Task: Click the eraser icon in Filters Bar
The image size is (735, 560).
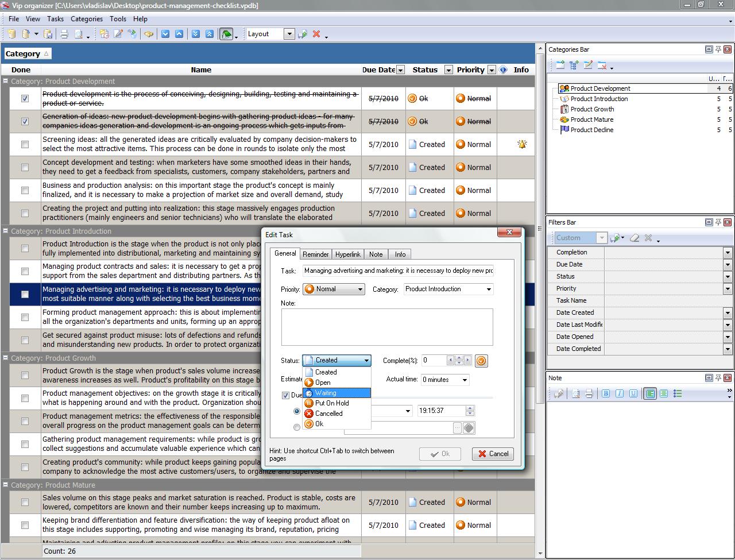Action: (x=635, y=238)
